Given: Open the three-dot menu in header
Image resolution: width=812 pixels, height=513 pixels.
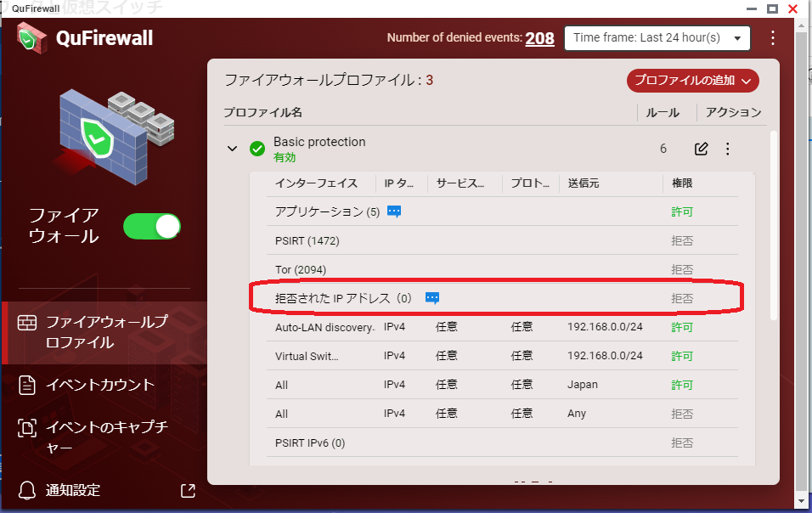Looking at the screenshot, I should click(x=773, y=37).
